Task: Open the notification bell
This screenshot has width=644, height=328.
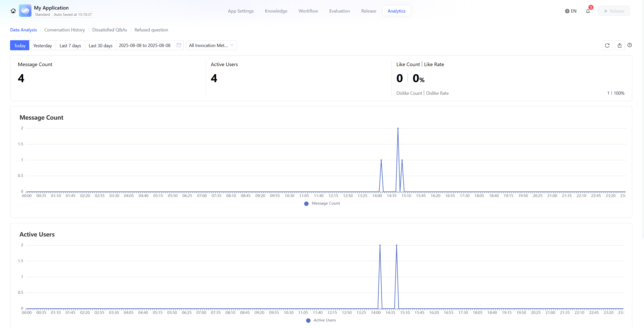Action: (588, 11)
